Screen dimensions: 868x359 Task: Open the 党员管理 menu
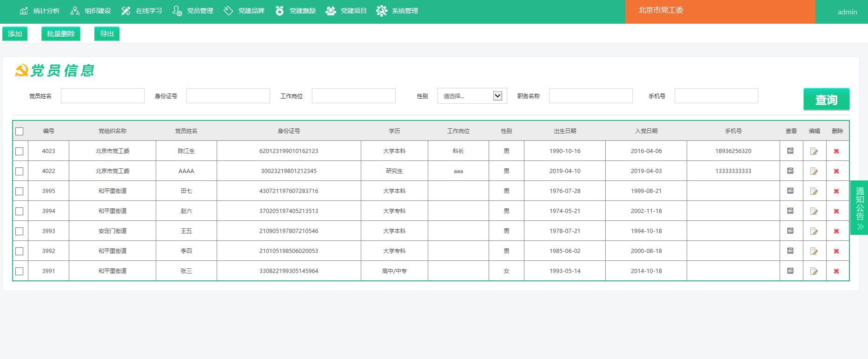[x=193, y=11]
